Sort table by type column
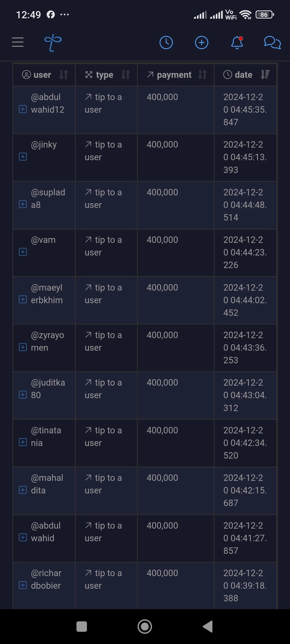The image size is (290, 644). pyautogui.click(x=126, y=75)
